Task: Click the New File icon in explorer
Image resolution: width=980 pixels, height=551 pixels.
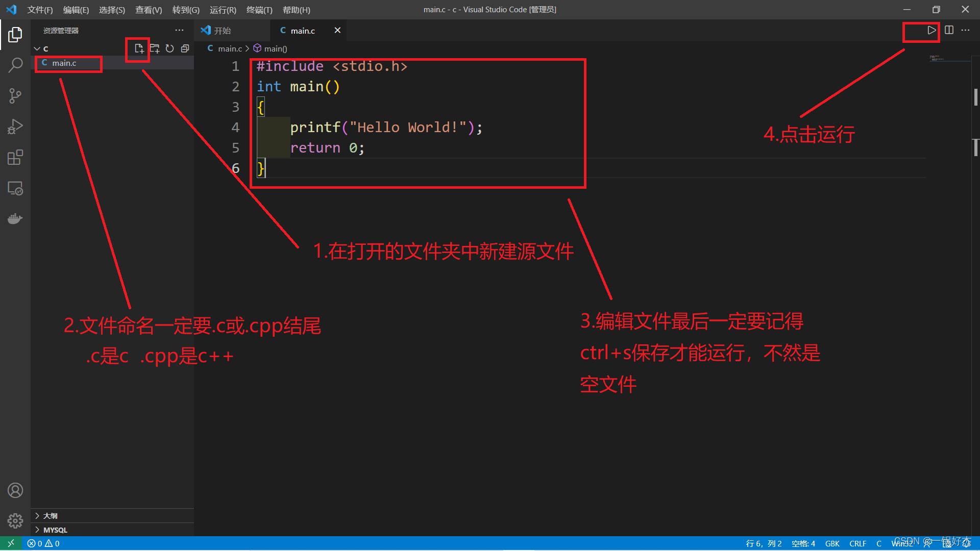Action: [139, 48]
